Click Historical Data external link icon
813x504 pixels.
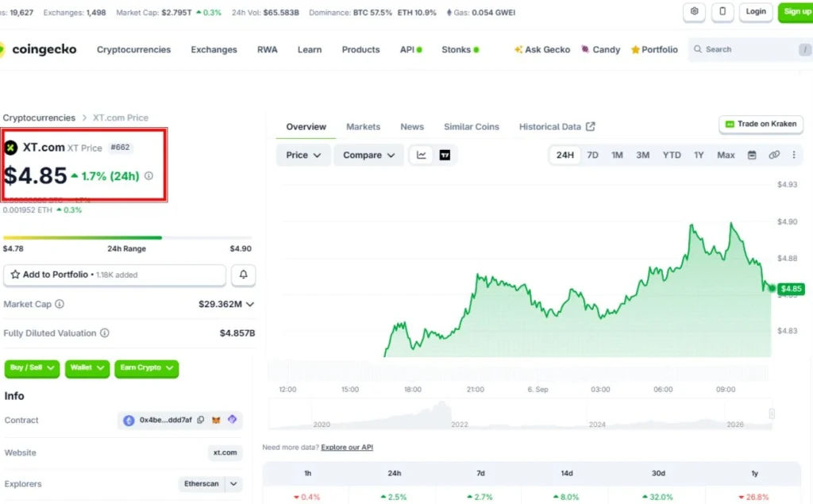591,126
